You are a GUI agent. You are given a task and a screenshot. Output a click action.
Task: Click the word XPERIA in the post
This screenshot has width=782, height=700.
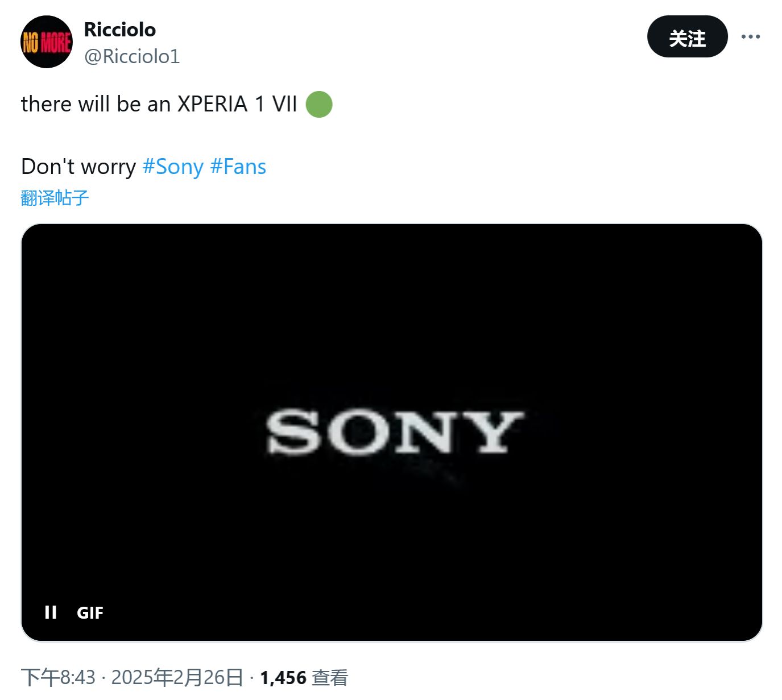pyautogui.click(x=213, y=105)
